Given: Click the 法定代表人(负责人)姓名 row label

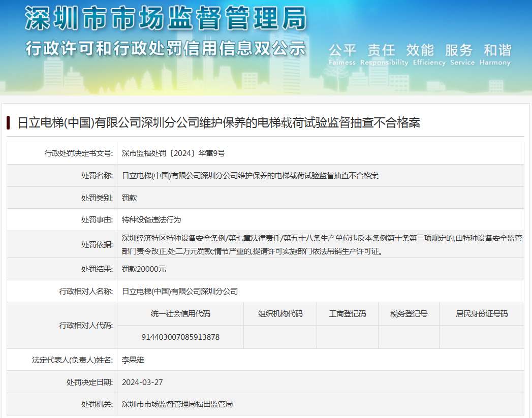Looking at the screenshot, I should [x=72, y=360].
